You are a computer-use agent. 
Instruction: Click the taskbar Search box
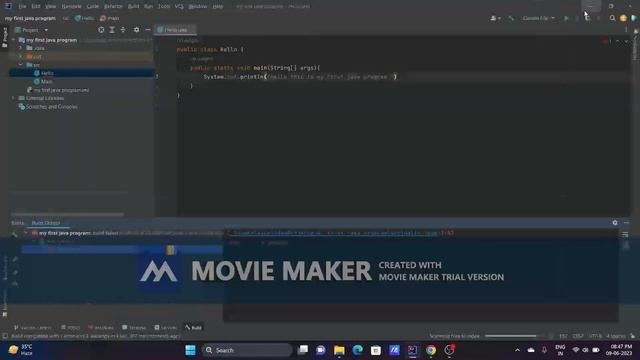[247, 350]
